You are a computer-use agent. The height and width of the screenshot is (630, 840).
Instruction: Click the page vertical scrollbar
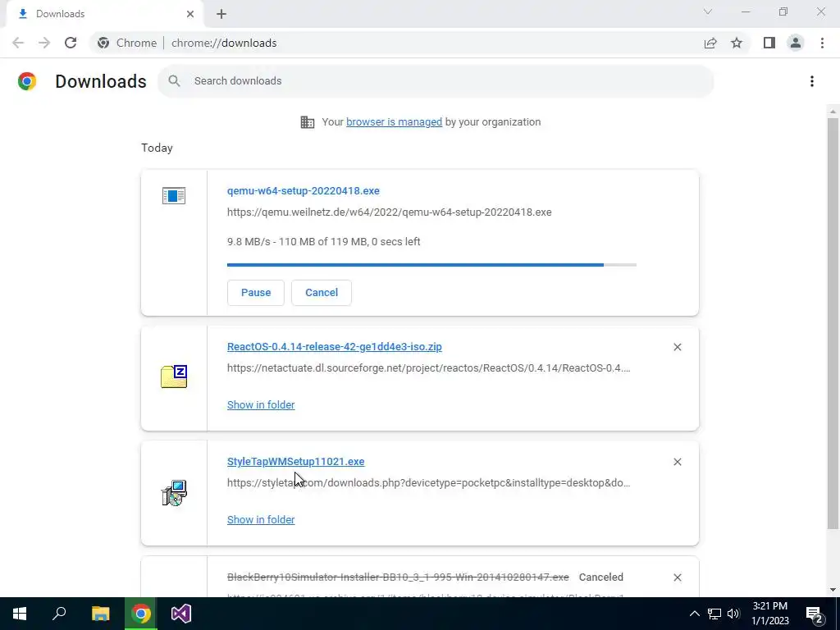[x=833, y=322]
